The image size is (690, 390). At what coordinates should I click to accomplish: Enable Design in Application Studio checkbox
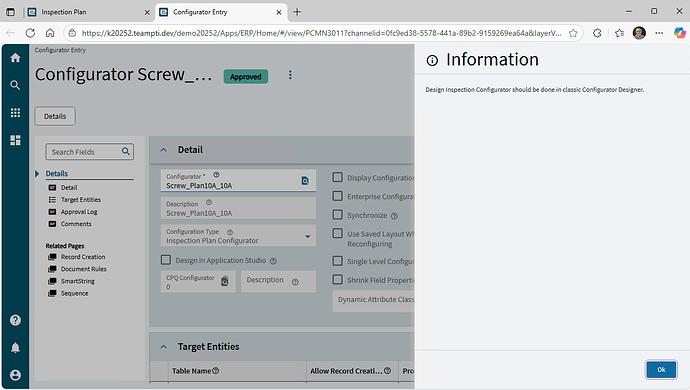click(166, 260)
